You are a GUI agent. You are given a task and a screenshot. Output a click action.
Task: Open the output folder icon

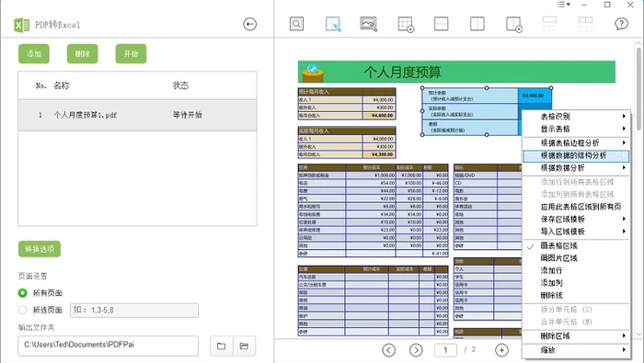tap(244, 346)
